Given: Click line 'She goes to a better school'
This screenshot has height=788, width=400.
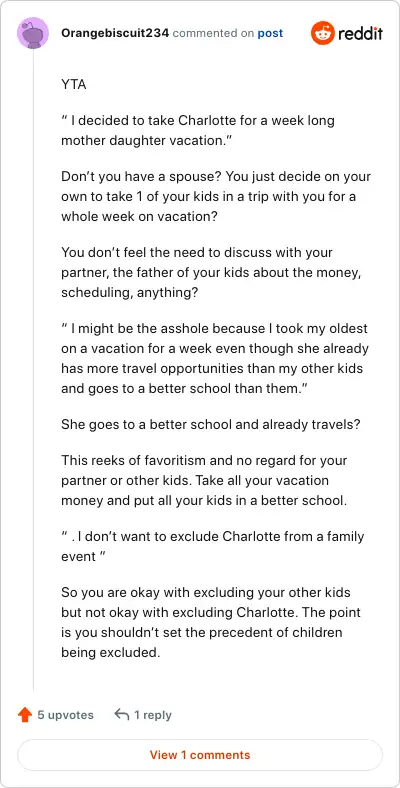Looking at the screenshot, I should point(211,424).
